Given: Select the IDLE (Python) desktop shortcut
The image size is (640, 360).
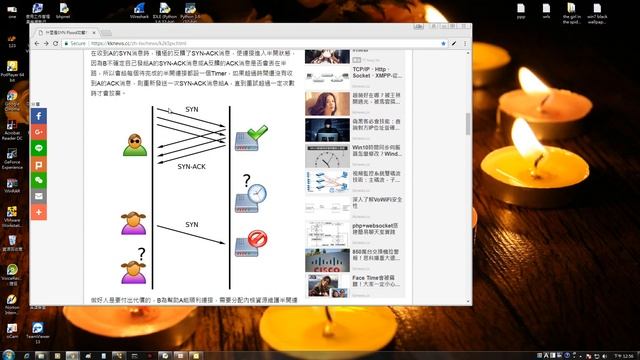Looking at the screenshot, I should 164,12.
